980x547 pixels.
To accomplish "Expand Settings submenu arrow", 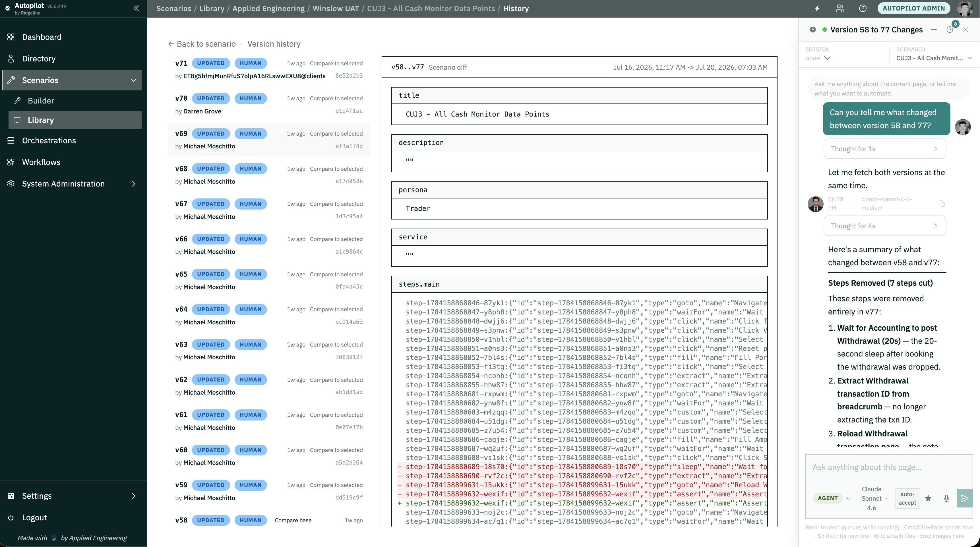I will [134, 496].
